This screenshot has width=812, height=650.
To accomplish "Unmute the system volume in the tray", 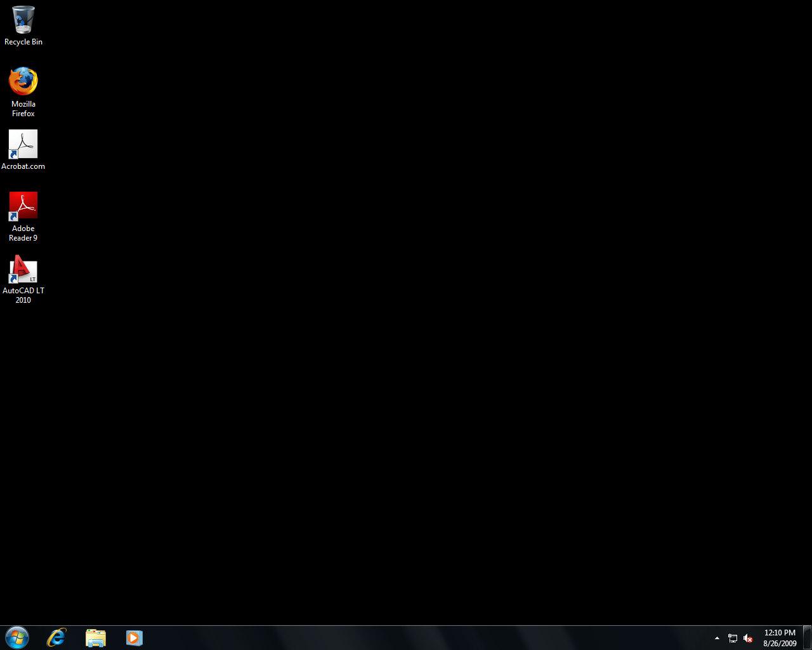I will click(749, 638).
